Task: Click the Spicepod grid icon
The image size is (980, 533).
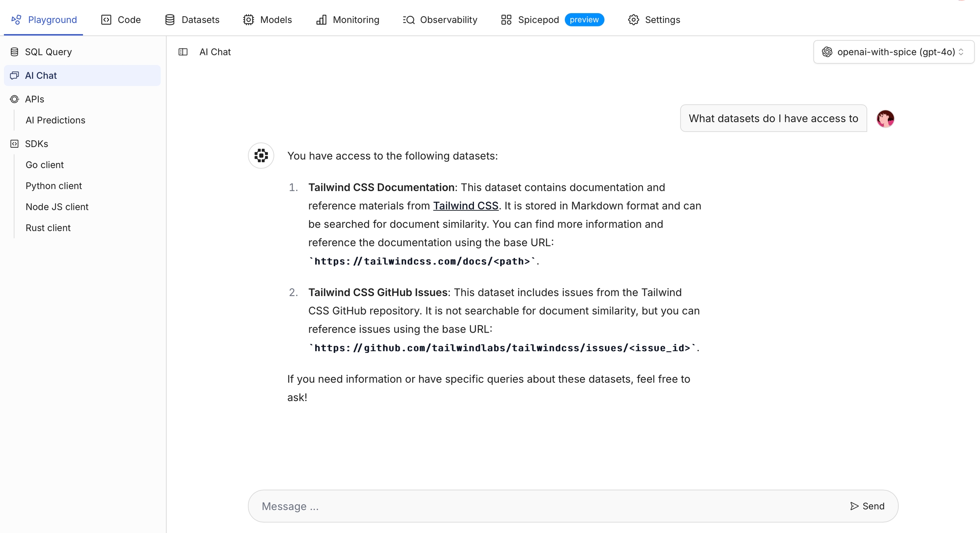Action: (506, 20)
